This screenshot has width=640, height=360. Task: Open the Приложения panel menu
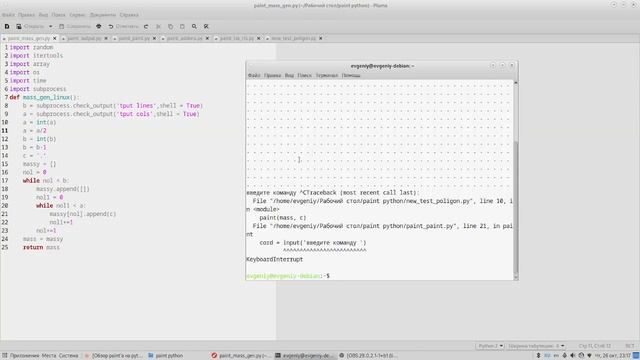[20, 356]
